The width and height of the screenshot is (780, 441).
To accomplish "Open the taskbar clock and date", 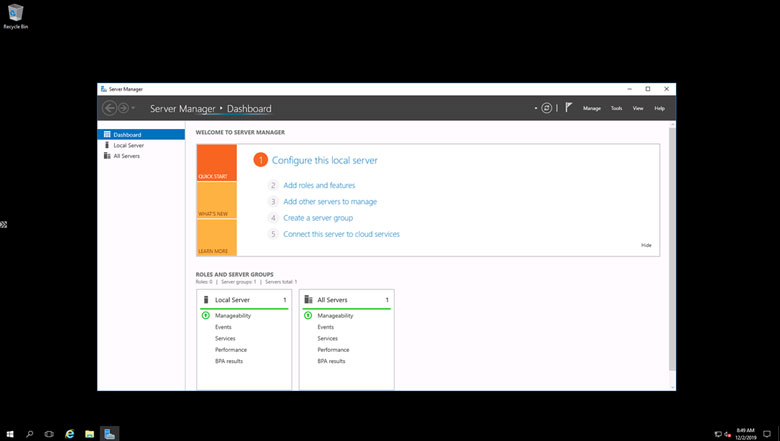I will (x=745, y=434).
